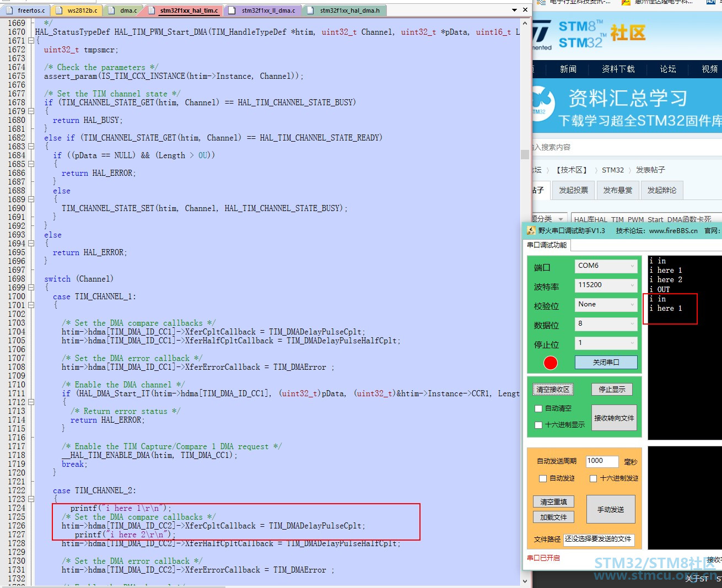
Task: Click the 清空接收区 button
Action: pos(553,390)
